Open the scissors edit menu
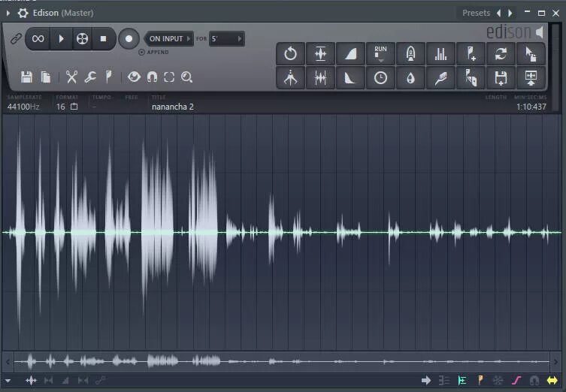 point(71,77)
